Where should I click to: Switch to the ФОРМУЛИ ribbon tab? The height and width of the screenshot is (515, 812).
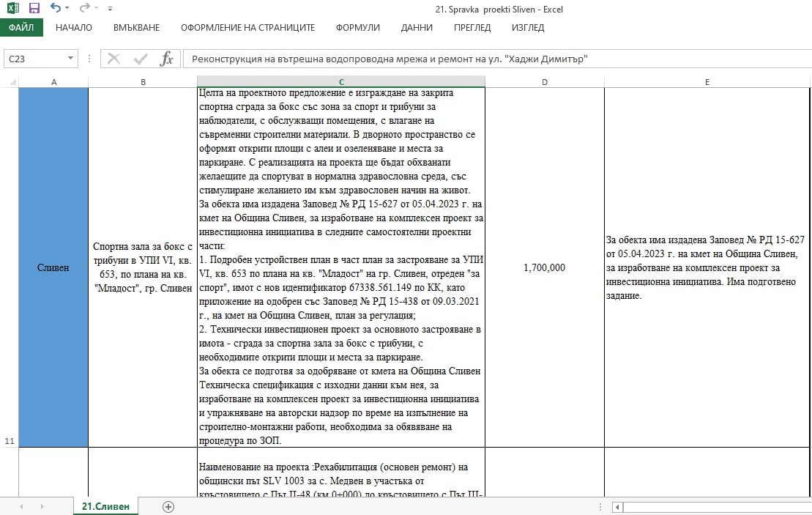click(x=357, y=28)
